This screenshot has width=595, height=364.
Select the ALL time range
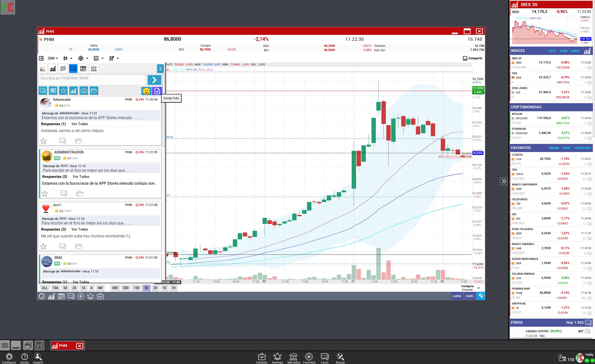click(x=45, y=288)
